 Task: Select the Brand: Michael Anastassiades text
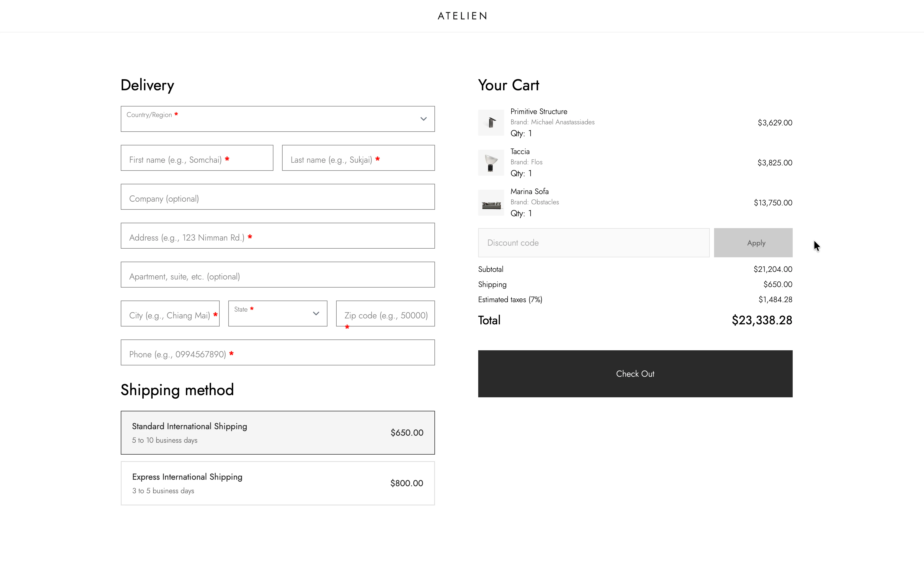[x=553, y=122]
